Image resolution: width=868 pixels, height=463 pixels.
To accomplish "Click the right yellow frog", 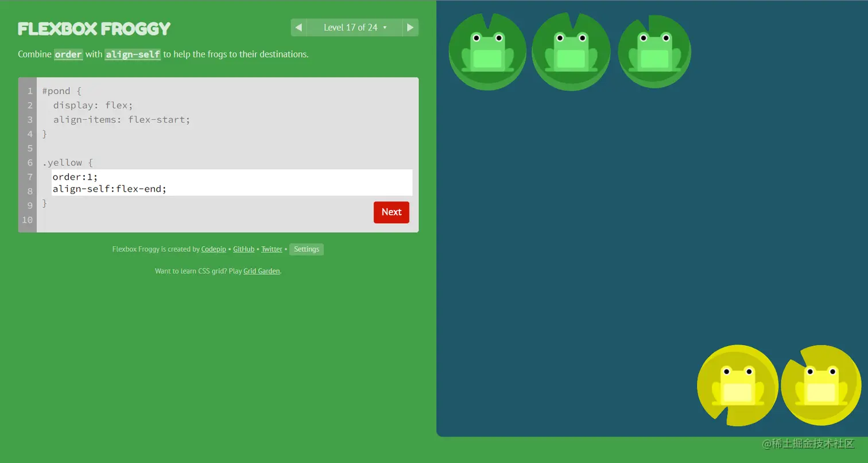I will tap(821, 386).
